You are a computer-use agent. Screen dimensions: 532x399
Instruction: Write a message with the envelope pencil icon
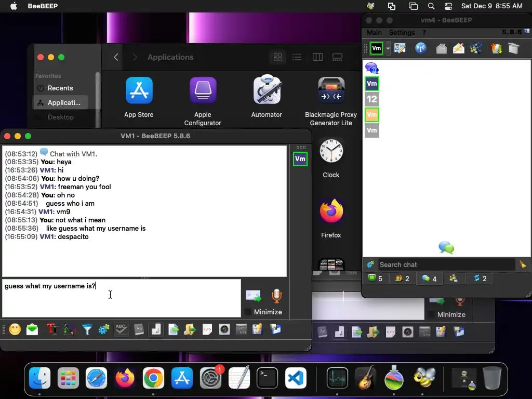click(x=459, y=48)
